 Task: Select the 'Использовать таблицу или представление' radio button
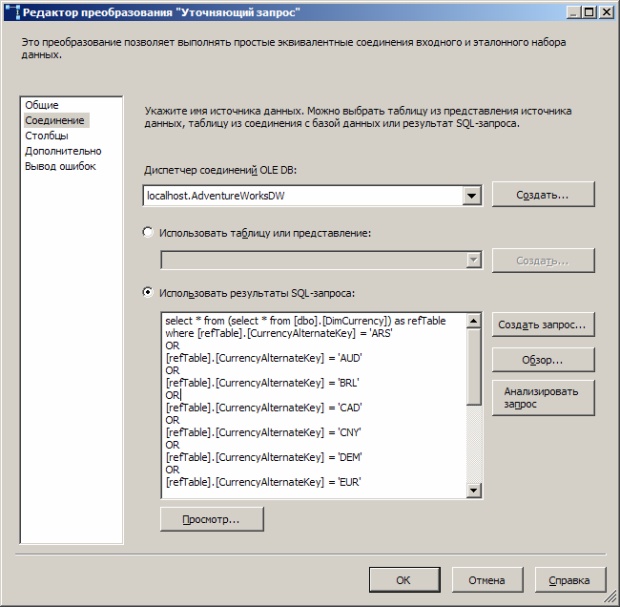[x=149, y=232]
